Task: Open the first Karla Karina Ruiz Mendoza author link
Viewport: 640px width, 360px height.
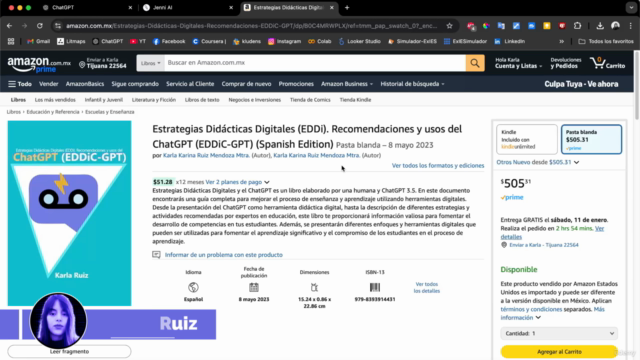Action: click(206, 155)
